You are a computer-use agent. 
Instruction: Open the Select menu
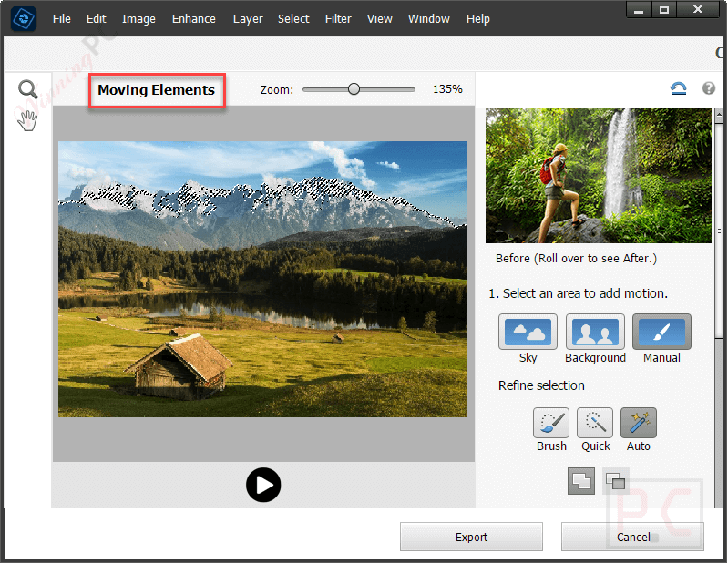pos(293,19)
